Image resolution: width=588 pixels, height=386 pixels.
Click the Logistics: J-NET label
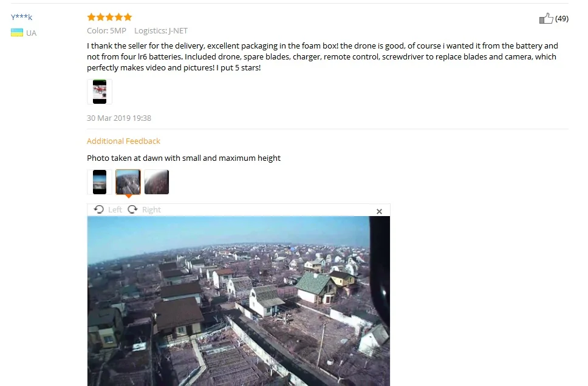coord(161,31)
